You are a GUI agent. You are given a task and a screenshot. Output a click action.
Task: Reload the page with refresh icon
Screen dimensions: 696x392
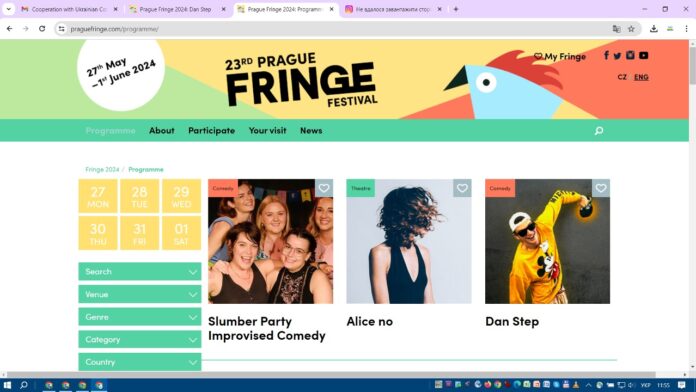pyautogui.click(x=42, y=29)
